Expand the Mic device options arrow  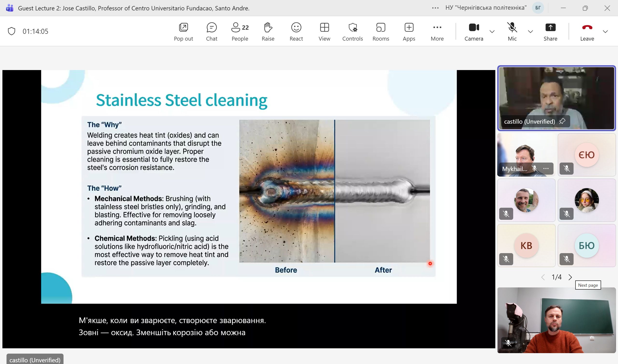(x=530, y=32)
